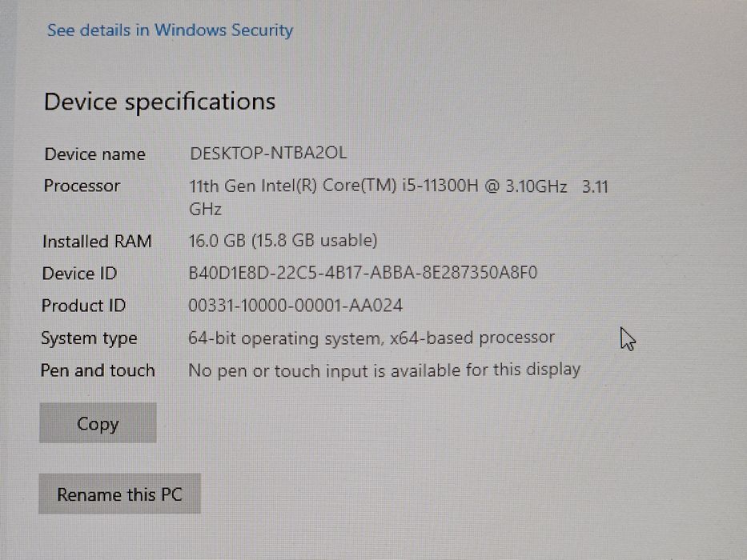Click the wrapped GHz text below processor name

coord(205,210)
